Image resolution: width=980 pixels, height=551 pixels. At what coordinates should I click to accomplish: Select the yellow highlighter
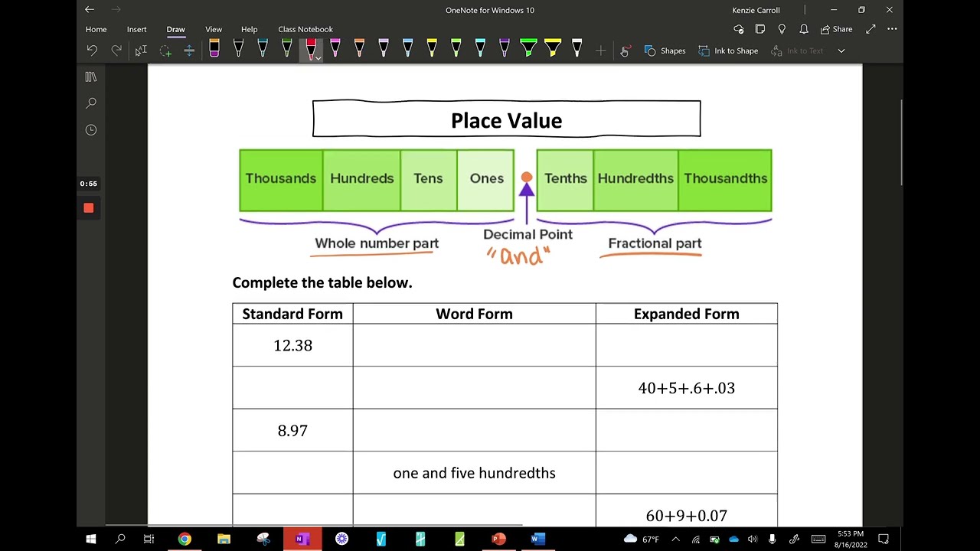tap(553, 49)
